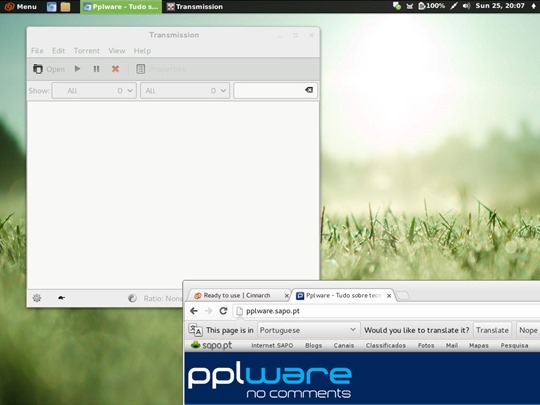Click the browser Back arrow

194,311
